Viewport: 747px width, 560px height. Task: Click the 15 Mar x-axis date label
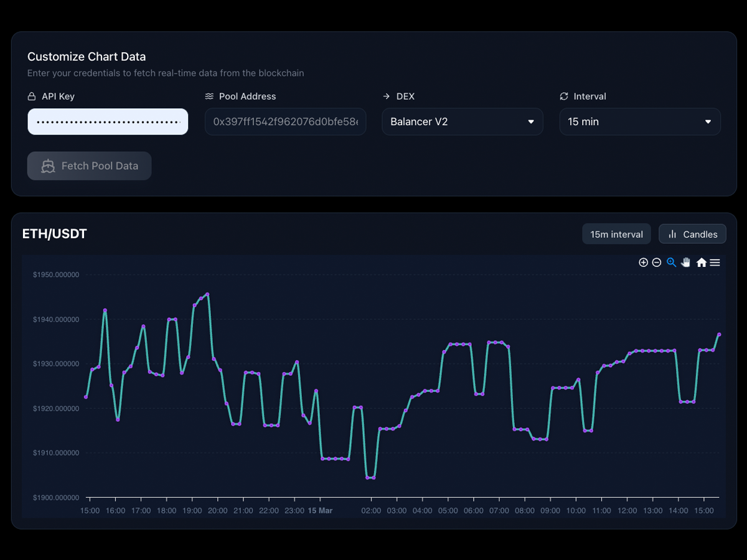(320, 511)
